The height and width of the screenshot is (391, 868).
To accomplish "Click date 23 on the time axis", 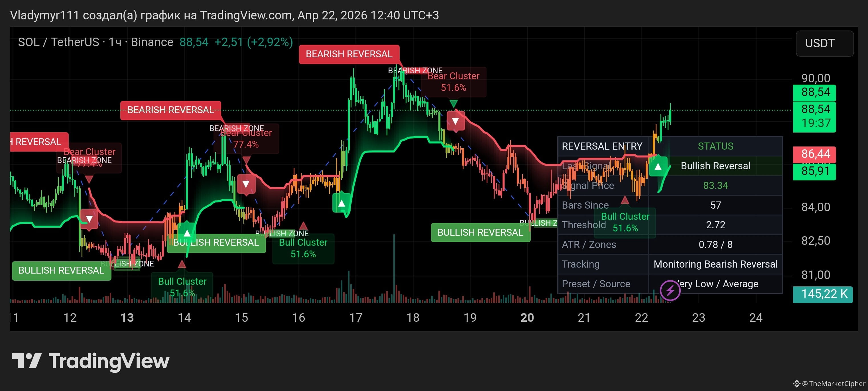I will tap(698, 317).
